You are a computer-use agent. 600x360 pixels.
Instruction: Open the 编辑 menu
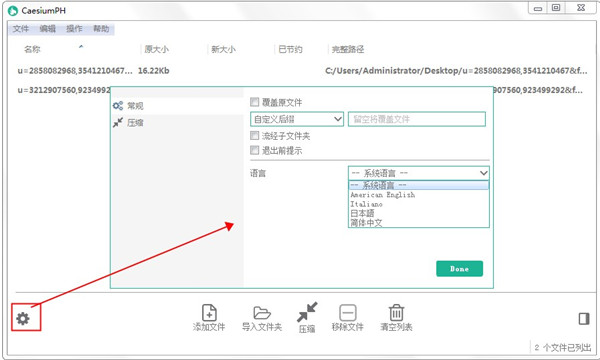47,29
